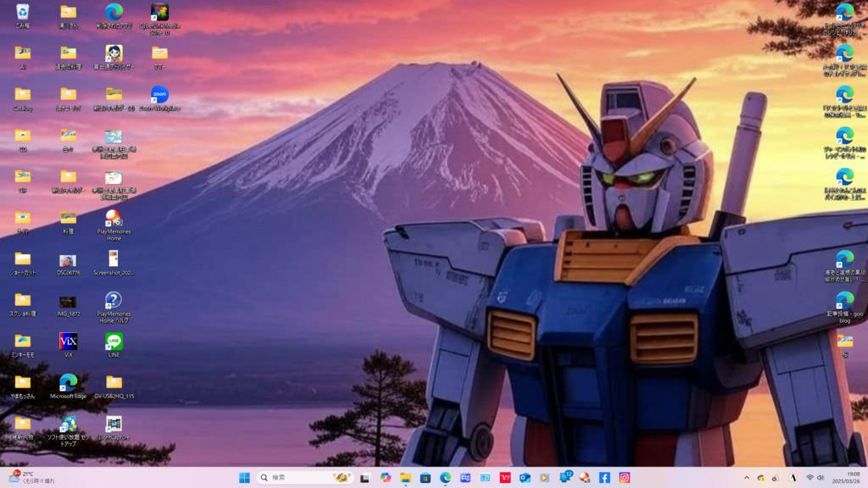This screenshot has height=488, width=868.
Task: Open Microsoft Store from the taskbar
Action: click(x=426, y=478)
